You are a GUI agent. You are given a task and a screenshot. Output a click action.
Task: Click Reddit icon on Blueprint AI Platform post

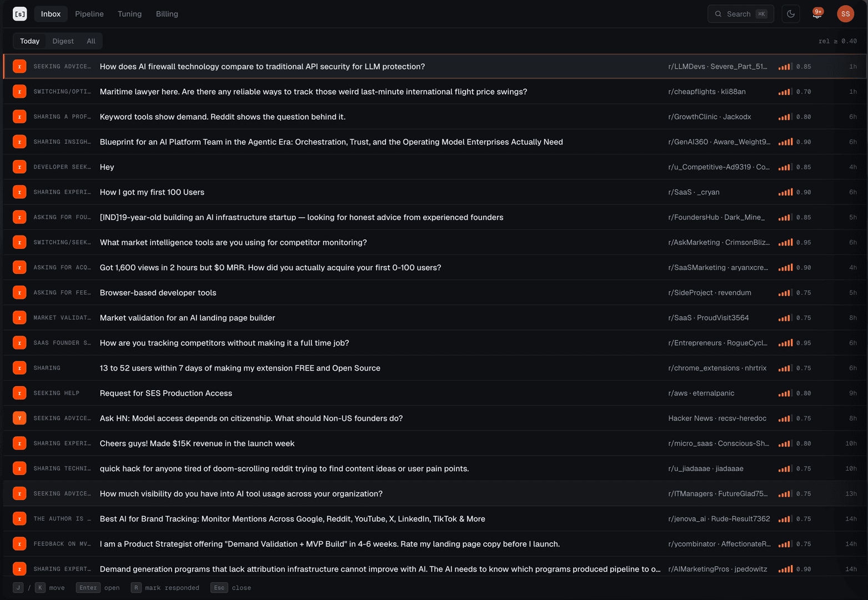tap(19, 142)
